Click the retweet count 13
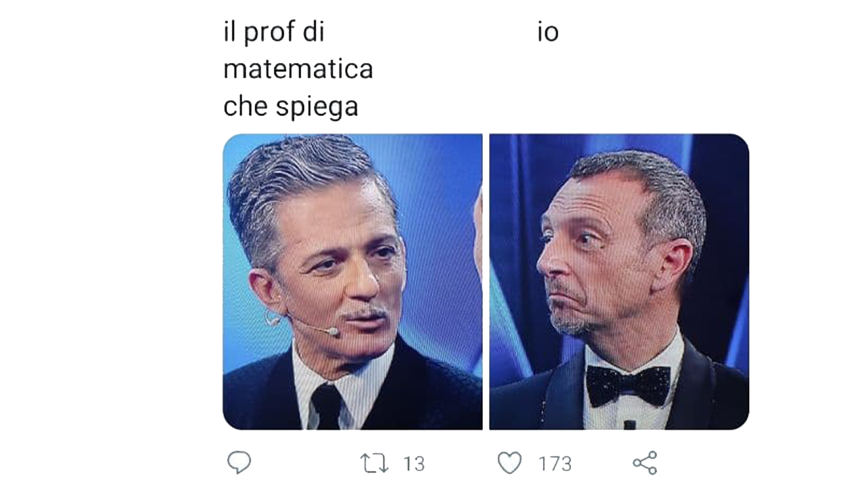Image resolution: width=868 pixels, height=488 pixels. pos(414,464)
